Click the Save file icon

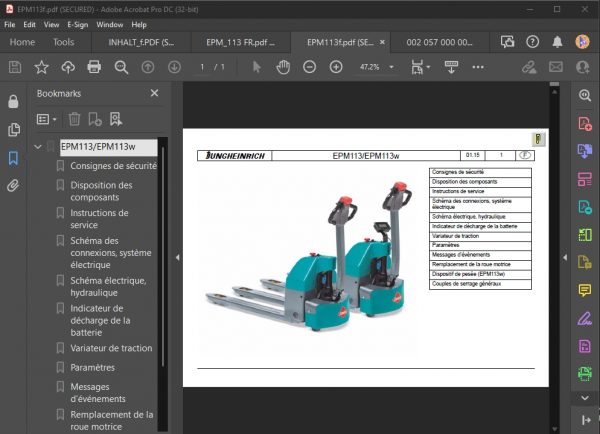[15, 67]
